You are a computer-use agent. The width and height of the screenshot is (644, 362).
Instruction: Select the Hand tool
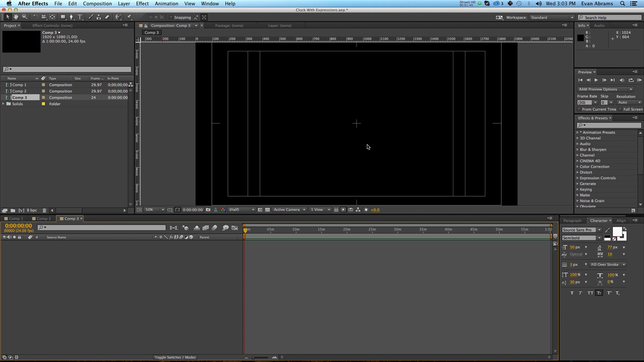tap(16, 16)
